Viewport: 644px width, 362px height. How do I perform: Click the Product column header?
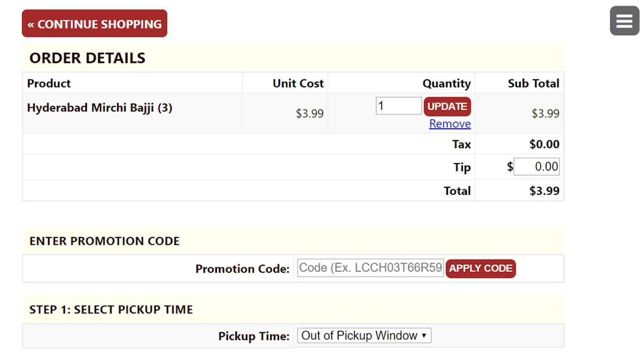tap(49, 83)
